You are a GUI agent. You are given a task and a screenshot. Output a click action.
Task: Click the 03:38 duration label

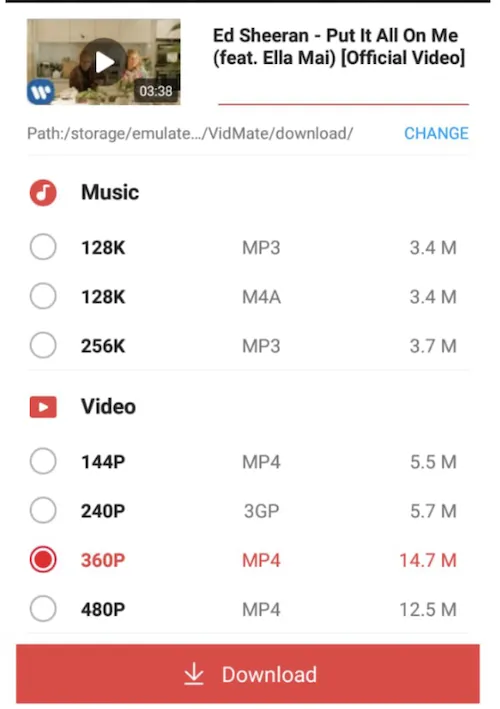156,91
